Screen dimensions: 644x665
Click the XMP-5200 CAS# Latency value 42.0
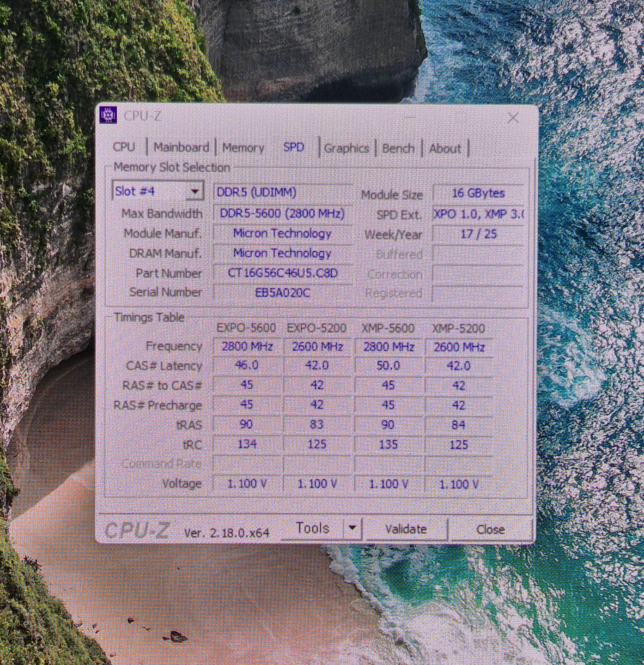click(x=459, y=366)
